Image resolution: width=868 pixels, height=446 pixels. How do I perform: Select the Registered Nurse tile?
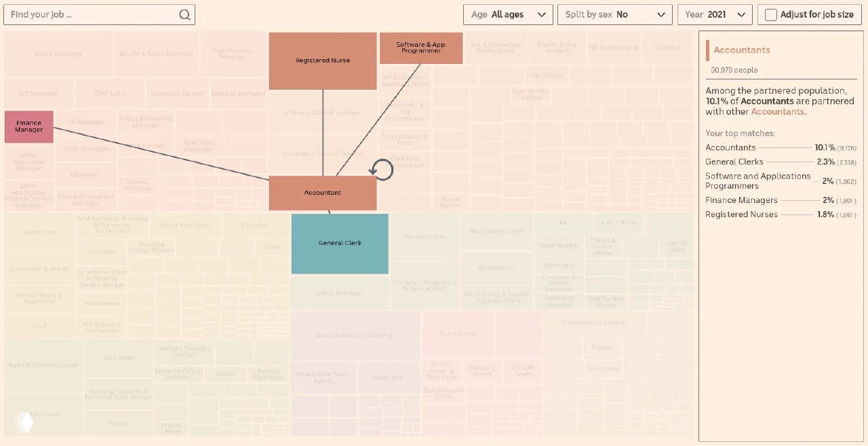tap(323, 60)
